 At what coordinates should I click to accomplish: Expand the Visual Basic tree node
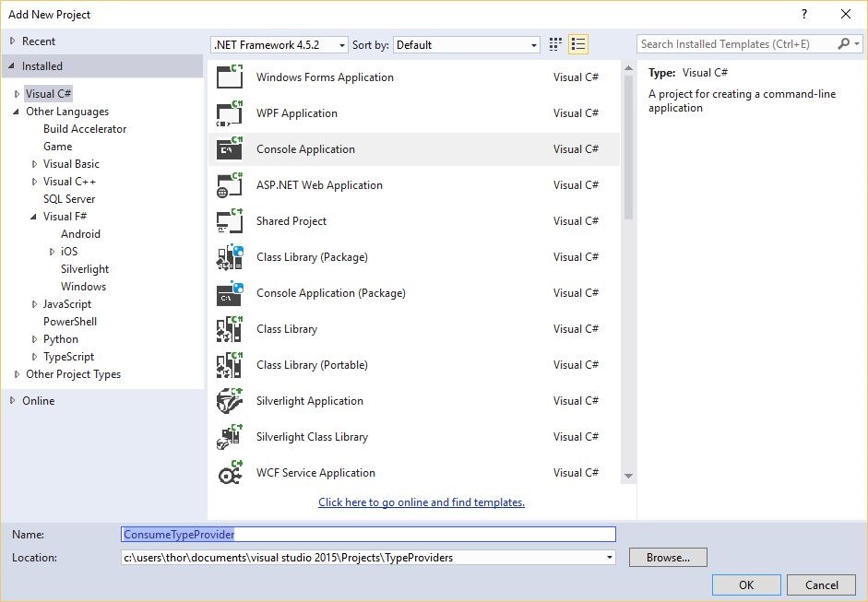[35, 164]
